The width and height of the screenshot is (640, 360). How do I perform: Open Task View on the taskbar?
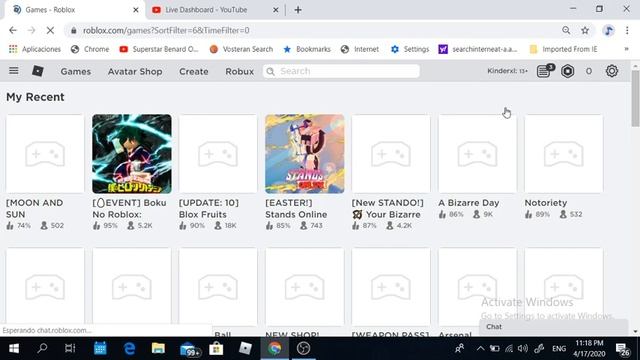tap(70, 348)
